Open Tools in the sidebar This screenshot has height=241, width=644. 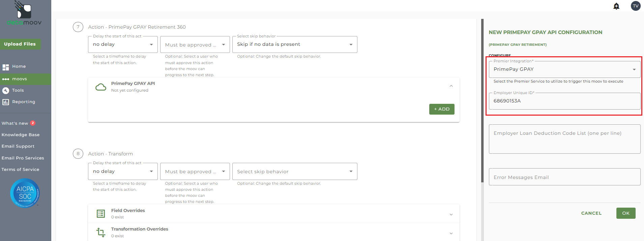[18, 90]
